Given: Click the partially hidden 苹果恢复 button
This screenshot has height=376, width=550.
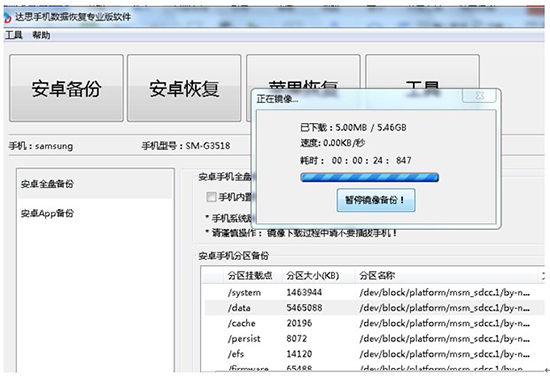Looking at the screenshot, I should [x=303, y=72].
